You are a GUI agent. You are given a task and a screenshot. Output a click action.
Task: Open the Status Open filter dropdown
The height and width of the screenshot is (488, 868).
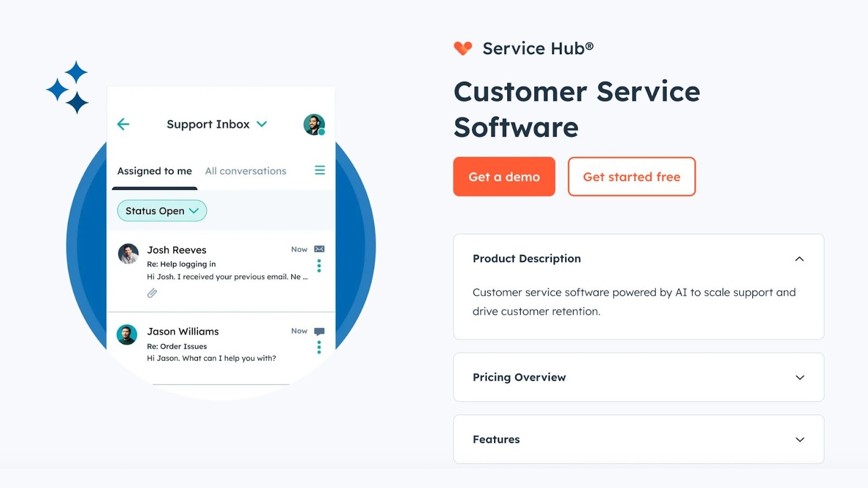(x=161, y=210)
